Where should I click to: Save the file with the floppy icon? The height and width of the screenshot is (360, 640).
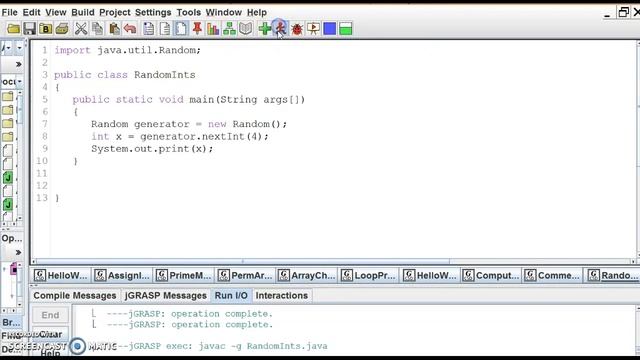(29, 29)
